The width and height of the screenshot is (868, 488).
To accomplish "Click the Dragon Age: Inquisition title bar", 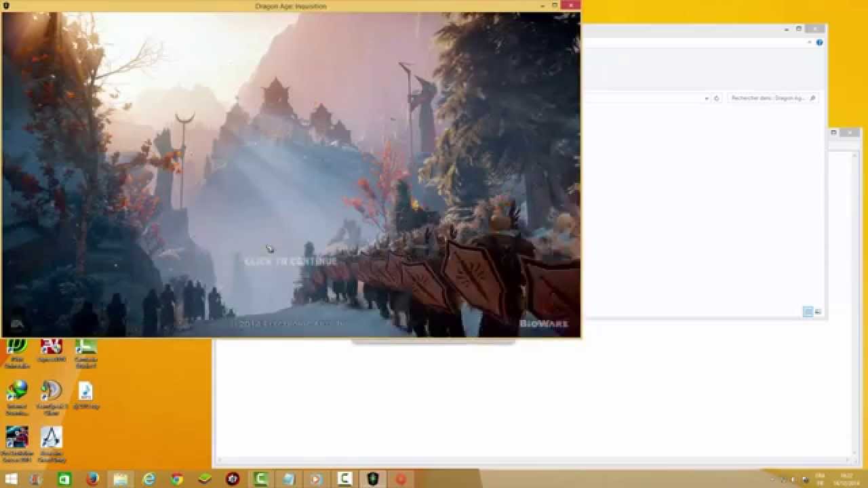I will 290,6.
